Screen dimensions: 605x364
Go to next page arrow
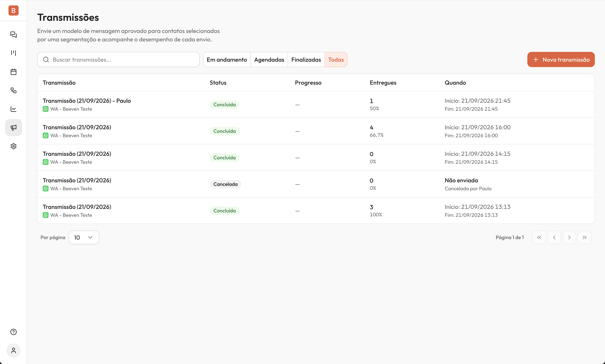pyautogui.click(x=569, y=237)
